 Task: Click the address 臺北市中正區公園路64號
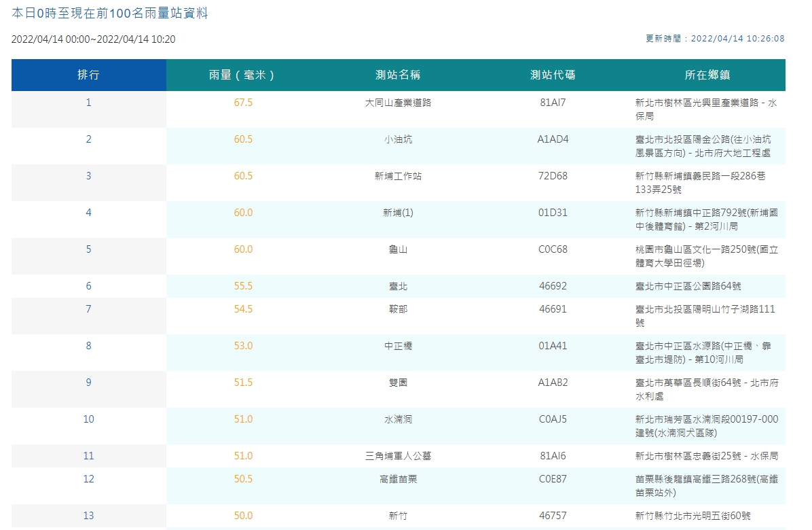tap(688, 287)
